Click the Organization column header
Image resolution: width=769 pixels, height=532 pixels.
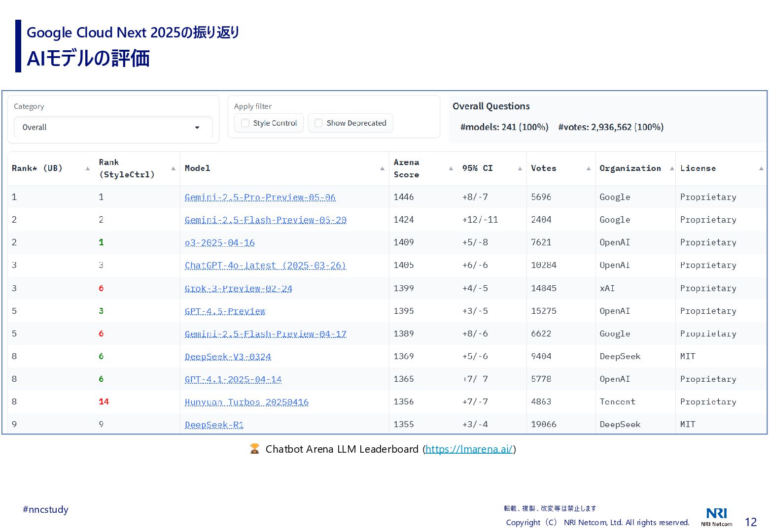coord(630,168)
